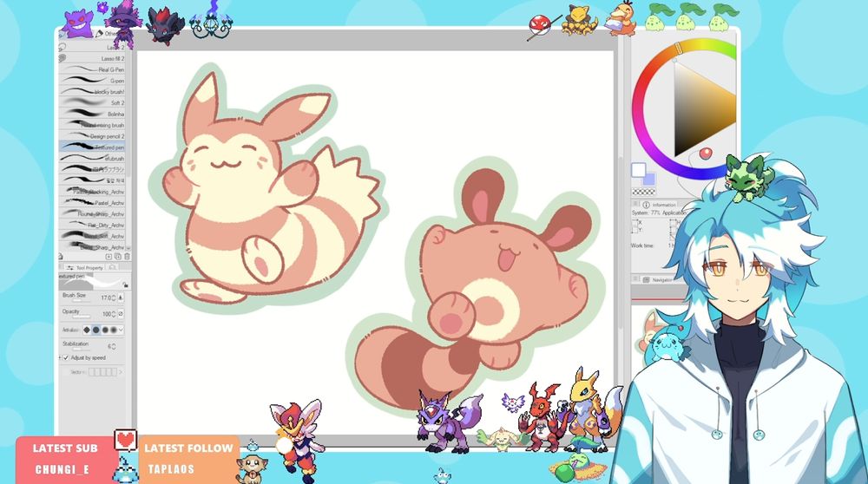868x484 pixels.
Task: Select the light blue sub color swatch
Action: point(648,179)
